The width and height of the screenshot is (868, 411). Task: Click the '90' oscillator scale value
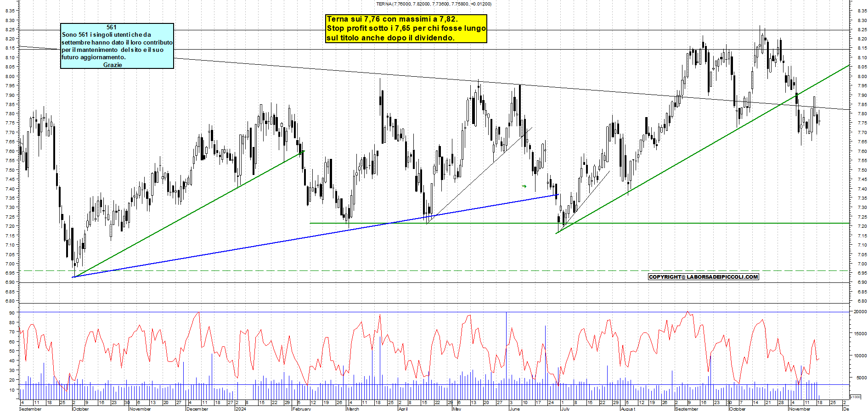pyautogui.click(x=11, y=313)
